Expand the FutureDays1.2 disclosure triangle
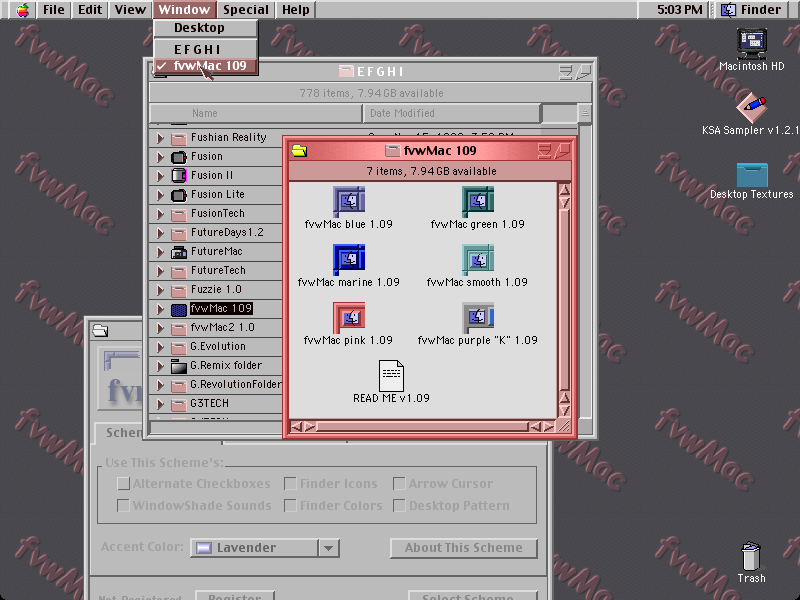Screen dimensions: 800x600 click(160, 233)
